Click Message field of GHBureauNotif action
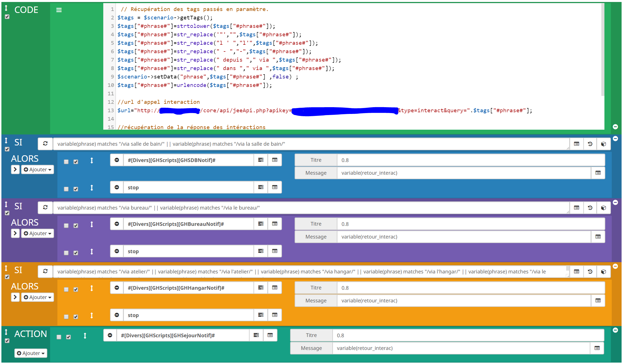Screen dimensions: 623x364 point(464,237)
